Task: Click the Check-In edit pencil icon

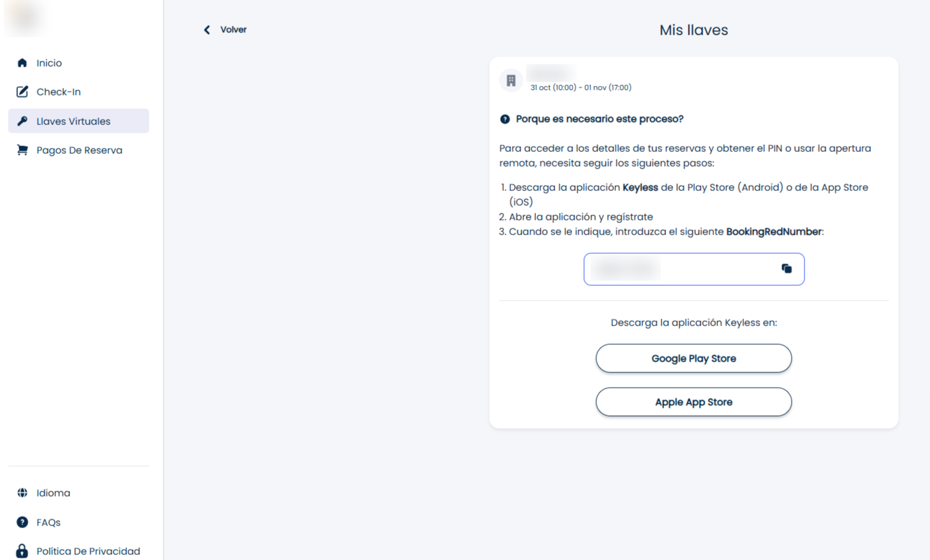Action: tap(22, 92)
